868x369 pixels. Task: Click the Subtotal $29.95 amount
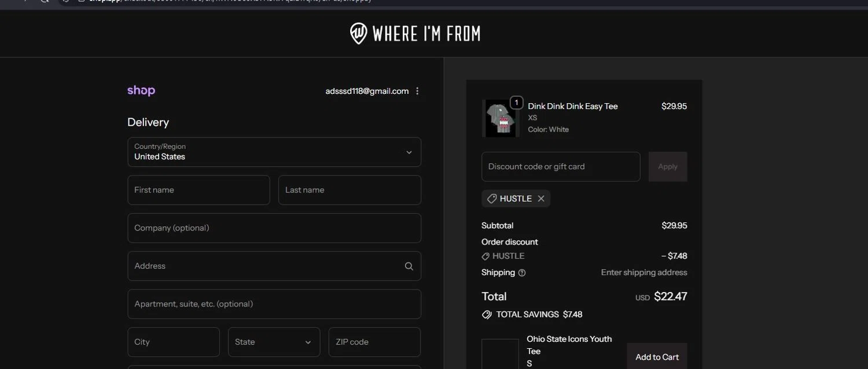[x=674, y=226]
